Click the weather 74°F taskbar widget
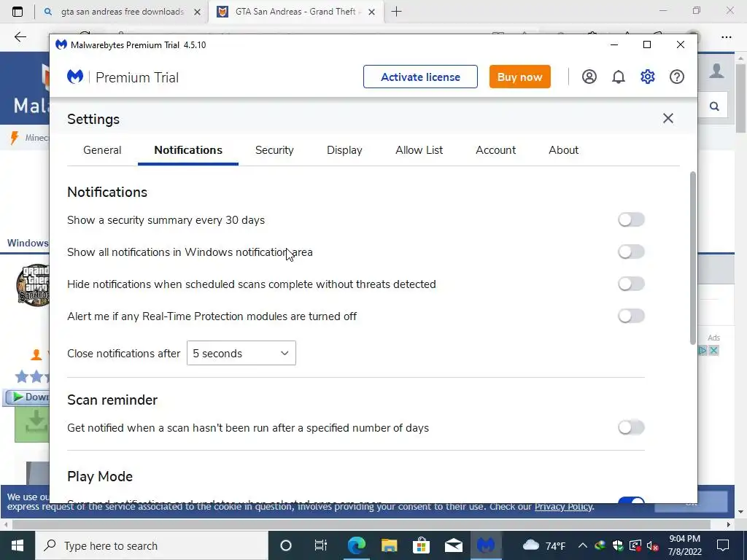 [544, 545]
